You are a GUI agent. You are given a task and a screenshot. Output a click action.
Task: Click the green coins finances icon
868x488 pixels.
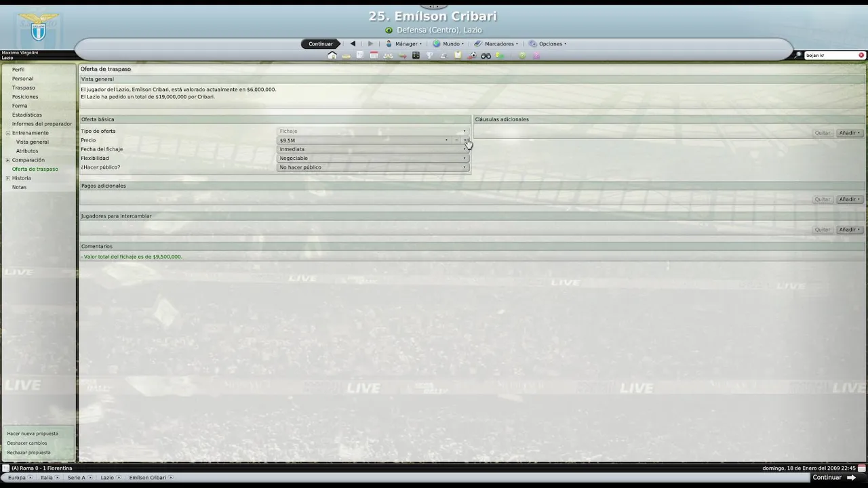(500, 56)
